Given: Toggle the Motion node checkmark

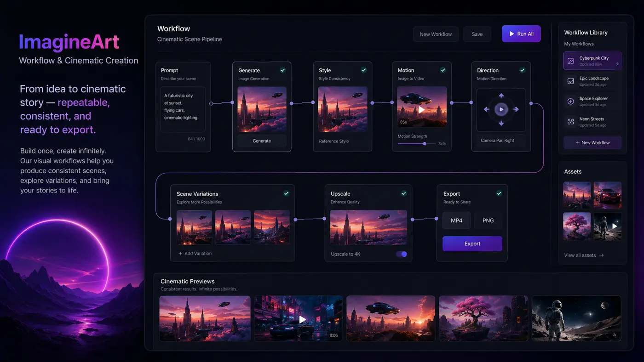Looking at the screenshot, I should pos(443,70).
